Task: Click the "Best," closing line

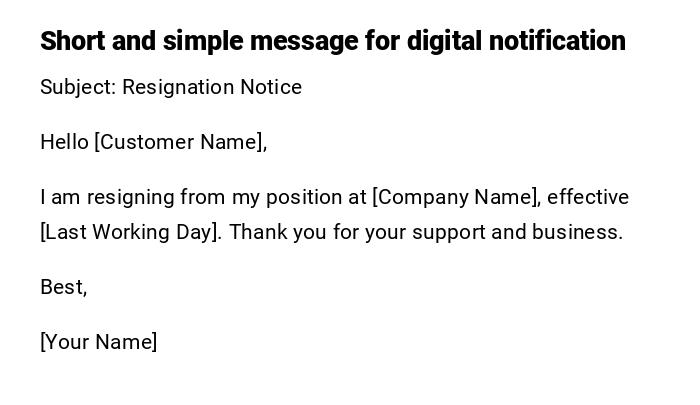Action: point(63,287)
